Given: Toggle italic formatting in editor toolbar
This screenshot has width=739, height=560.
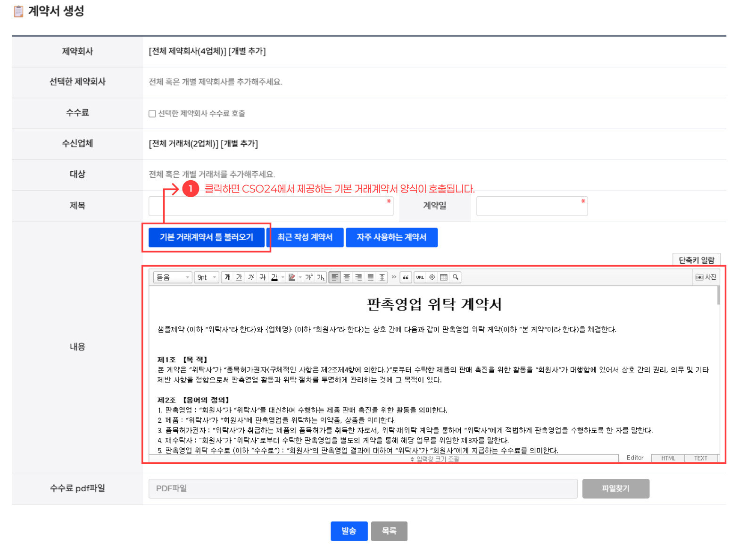Looking at the screenshot, I should (251, 277).
